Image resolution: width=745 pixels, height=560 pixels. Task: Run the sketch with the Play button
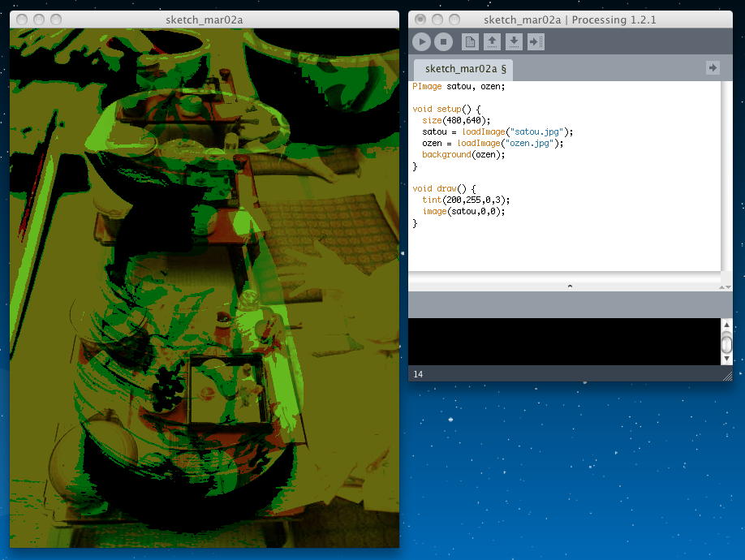(421, 42)
